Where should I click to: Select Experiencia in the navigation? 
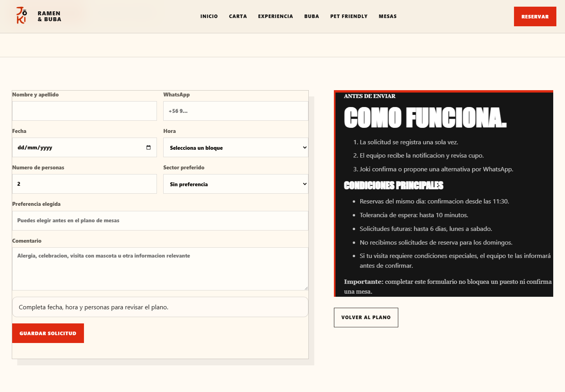[x=275, y=16]
